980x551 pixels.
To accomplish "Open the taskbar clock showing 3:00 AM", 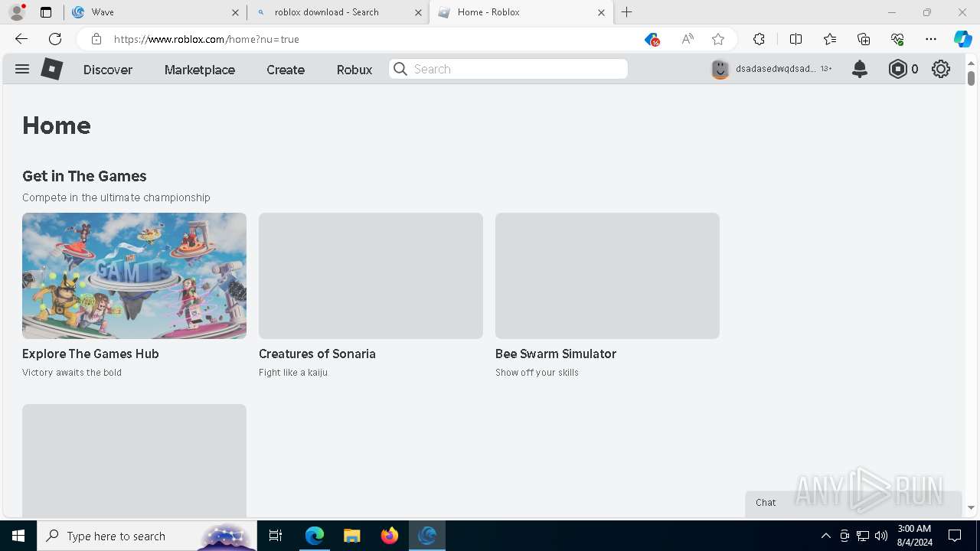I will coord(914,536).
